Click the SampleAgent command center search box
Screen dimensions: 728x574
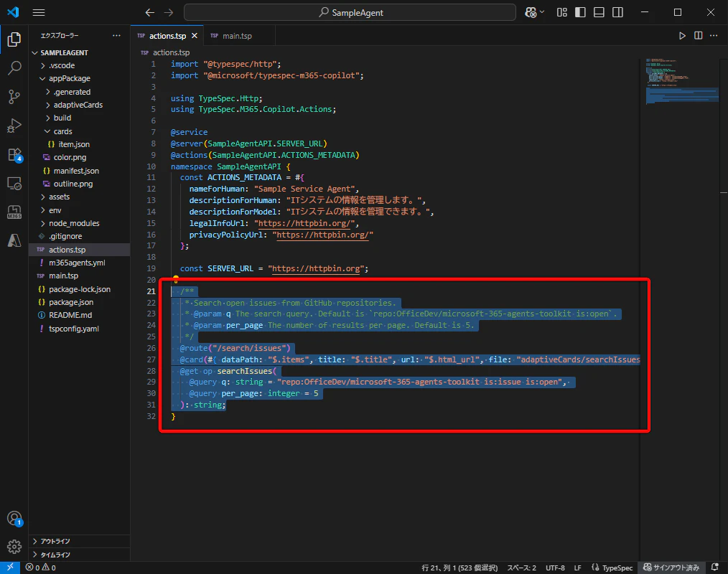[350, 12]
